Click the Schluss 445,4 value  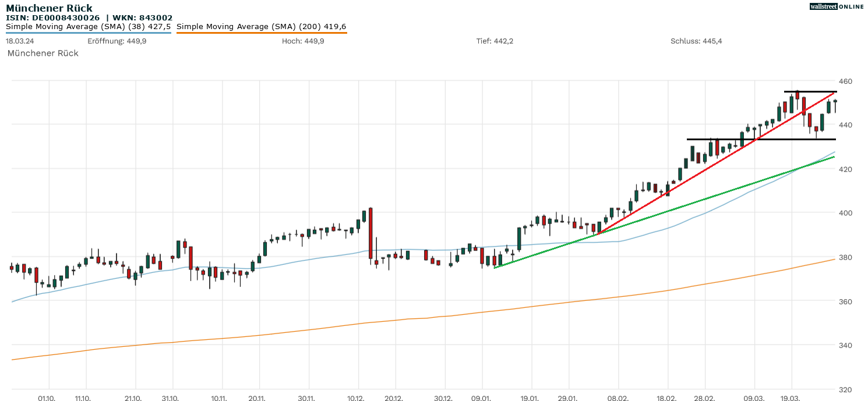pos(696,41)
